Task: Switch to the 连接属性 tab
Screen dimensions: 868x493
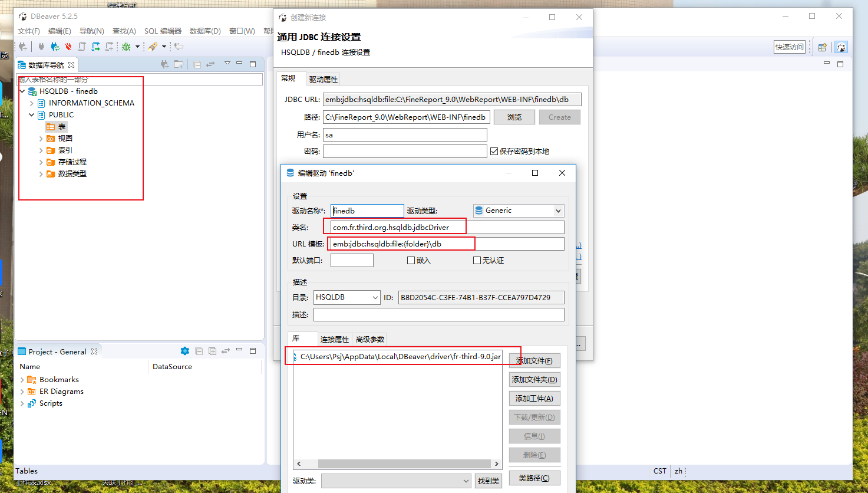Action: click(x=335, y=339)
